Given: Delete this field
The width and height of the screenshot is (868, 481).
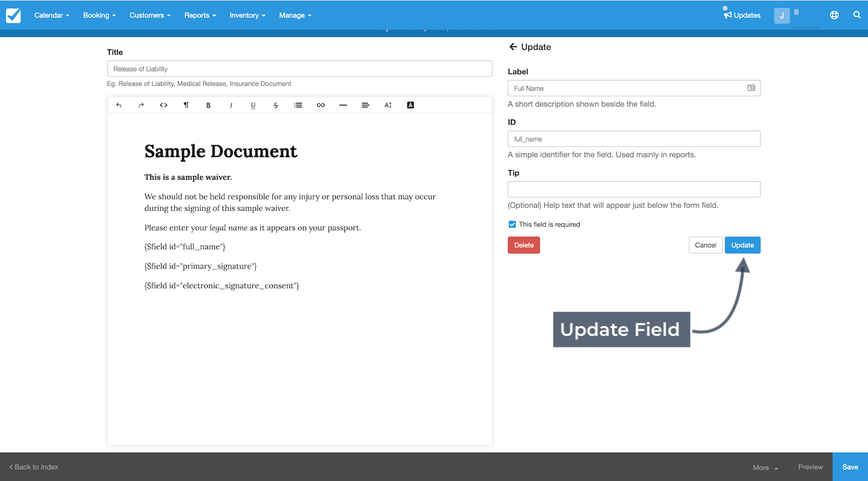Looking at the screenshot, I should coord(524,245).
